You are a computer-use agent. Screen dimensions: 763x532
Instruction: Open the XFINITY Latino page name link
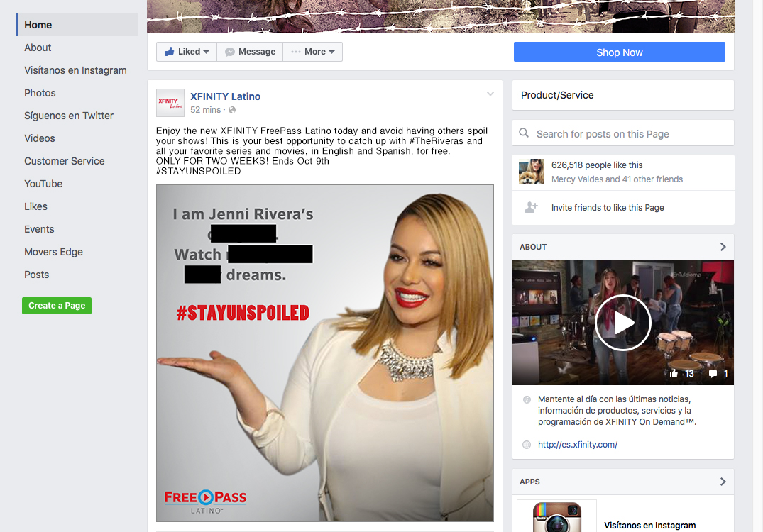click(225, 96)
